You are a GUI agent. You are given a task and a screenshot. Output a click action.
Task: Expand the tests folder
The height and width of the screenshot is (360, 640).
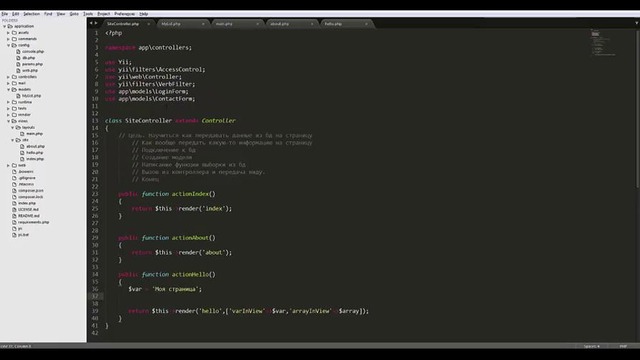9,109
